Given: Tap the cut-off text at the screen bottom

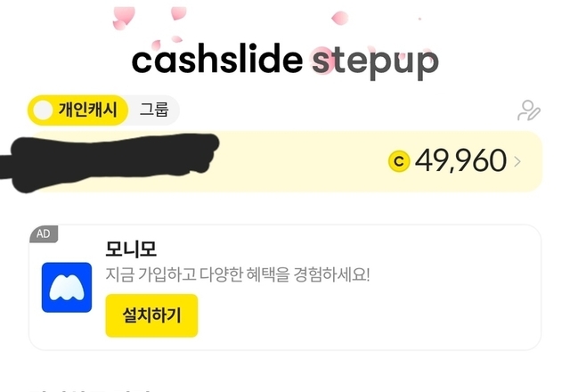Looking at the screenshot, I should [89, 388].
